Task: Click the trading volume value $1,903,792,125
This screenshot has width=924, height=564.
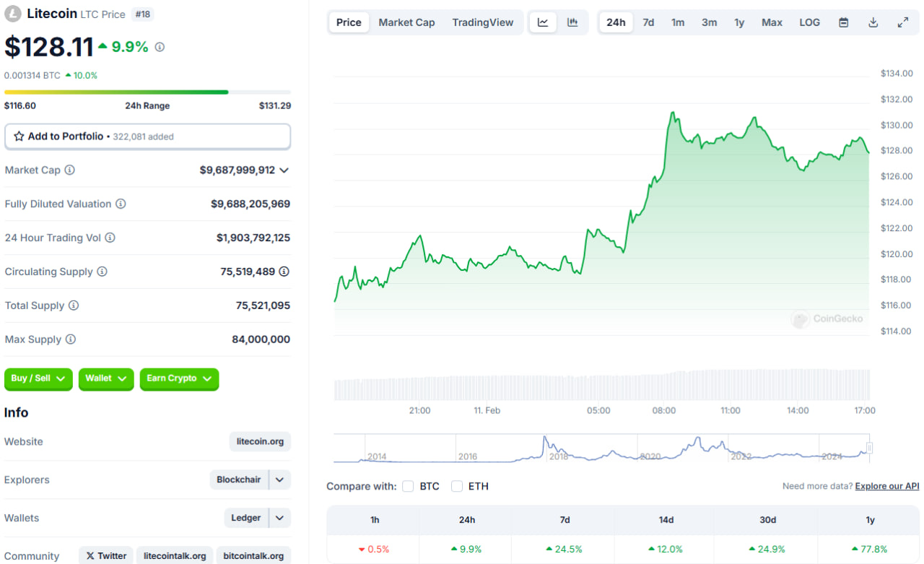Action: pos(253,238)
